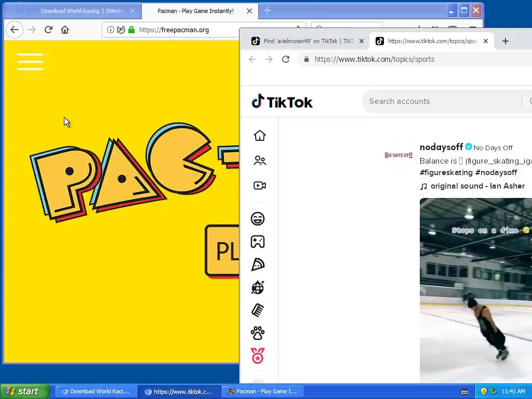Open the NO DAYS OFF profile avatar
Screen dimensions: 532x399
398,155
